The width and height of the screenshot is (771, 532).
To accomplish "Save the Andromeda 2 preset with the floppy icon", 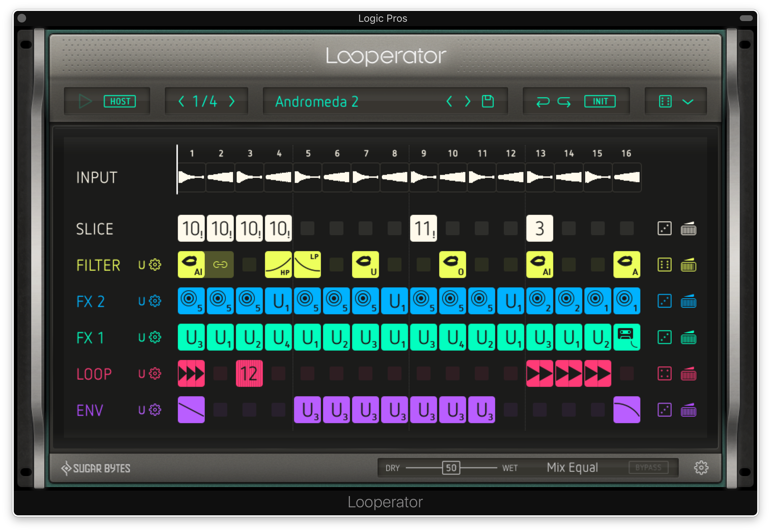I will point(487,102).
